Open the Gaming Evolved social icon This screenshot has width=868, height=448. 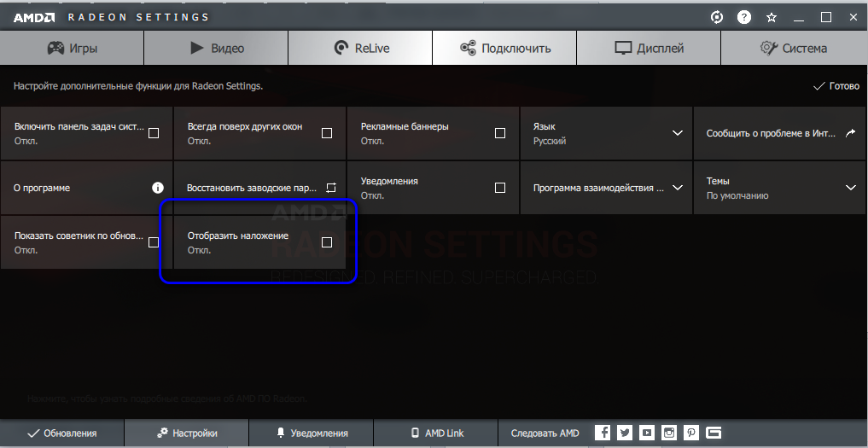tap(714, 433)
